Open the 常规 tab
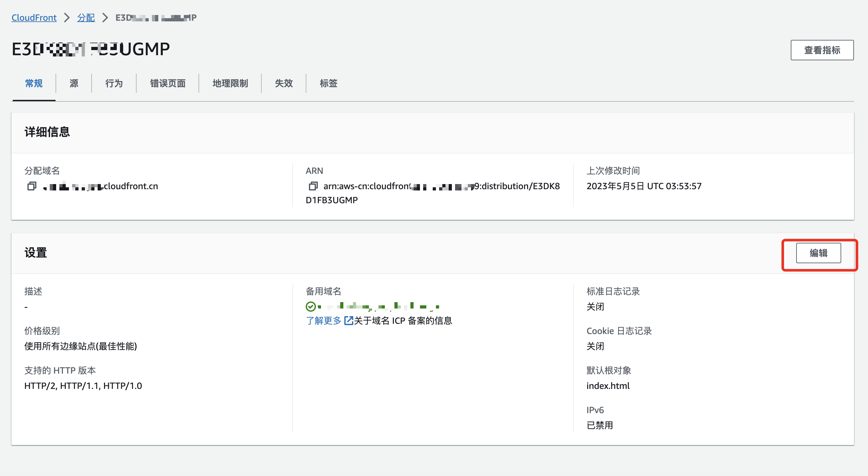 click(x=34, y=83)
